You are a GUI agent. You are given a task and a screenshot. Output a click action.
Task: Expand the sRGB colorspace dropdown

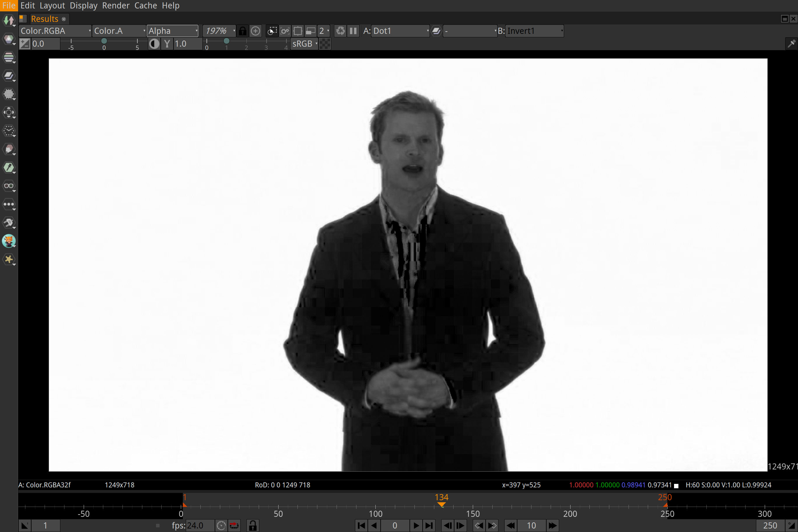click(x=304, y=44)
